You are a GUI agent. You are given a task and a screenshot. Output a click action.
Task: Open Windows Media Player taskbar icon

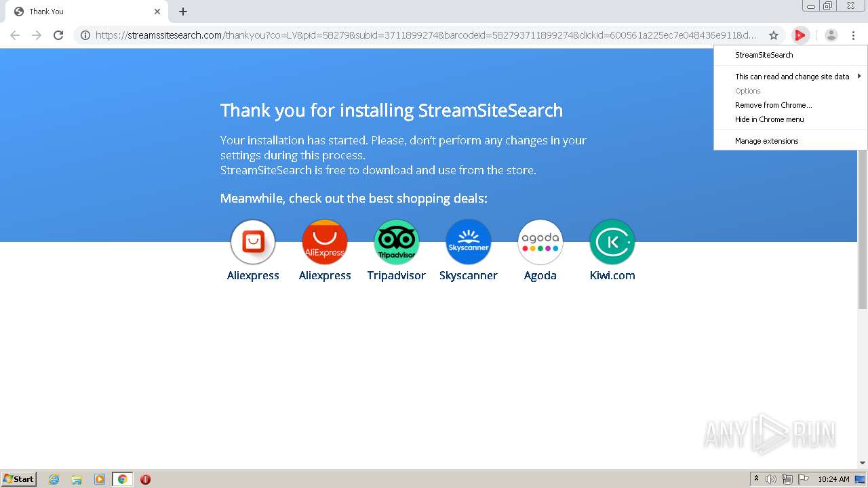point(100,479)
